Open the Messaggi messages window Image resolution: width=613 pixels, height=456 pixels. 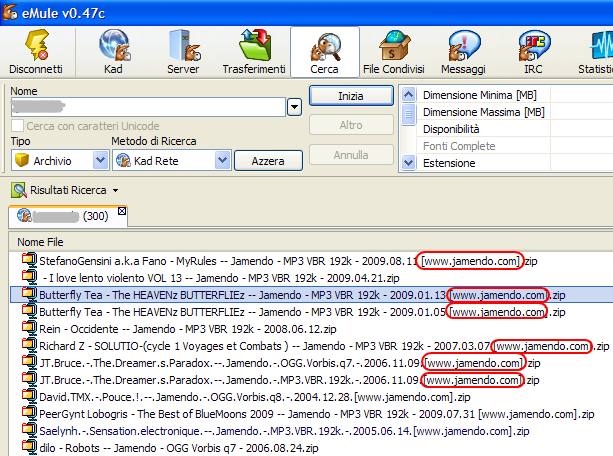[464, 46]
